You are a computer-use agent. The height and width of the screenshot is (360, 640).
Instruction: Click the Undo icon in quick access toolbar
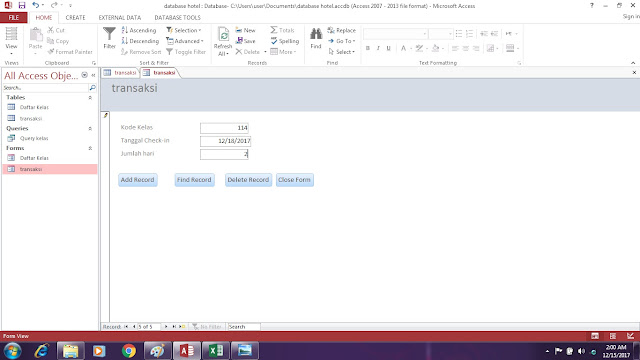pyautogui.click(x=36, y=5)
